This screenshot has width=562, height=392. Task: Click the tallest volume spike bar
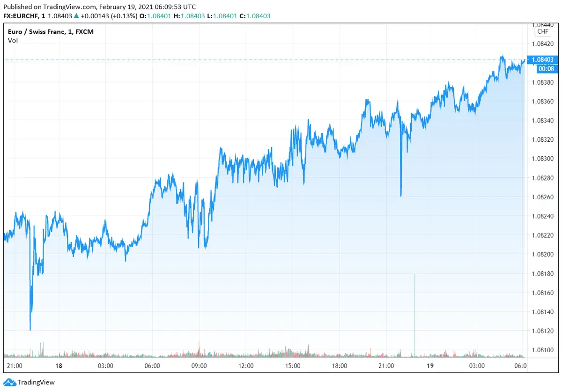coord(414,313)
